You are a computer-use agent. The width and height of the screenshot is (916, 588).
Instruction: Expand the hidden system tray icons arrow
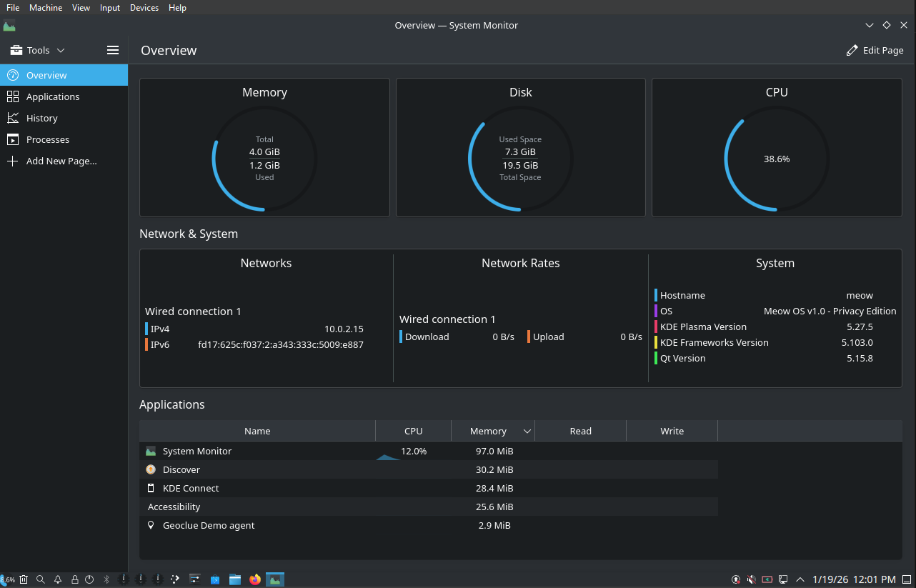pos(800,579)
